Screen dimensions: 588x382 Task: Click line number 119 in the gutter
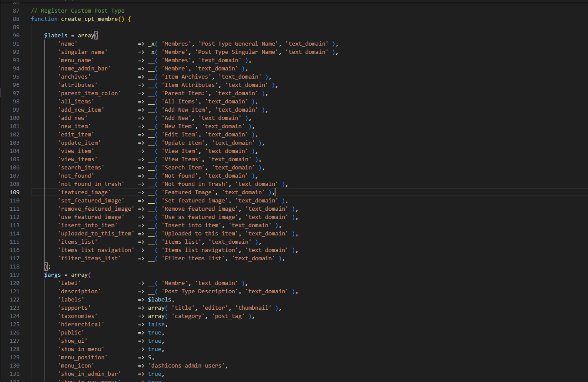(x=14, y=275)
